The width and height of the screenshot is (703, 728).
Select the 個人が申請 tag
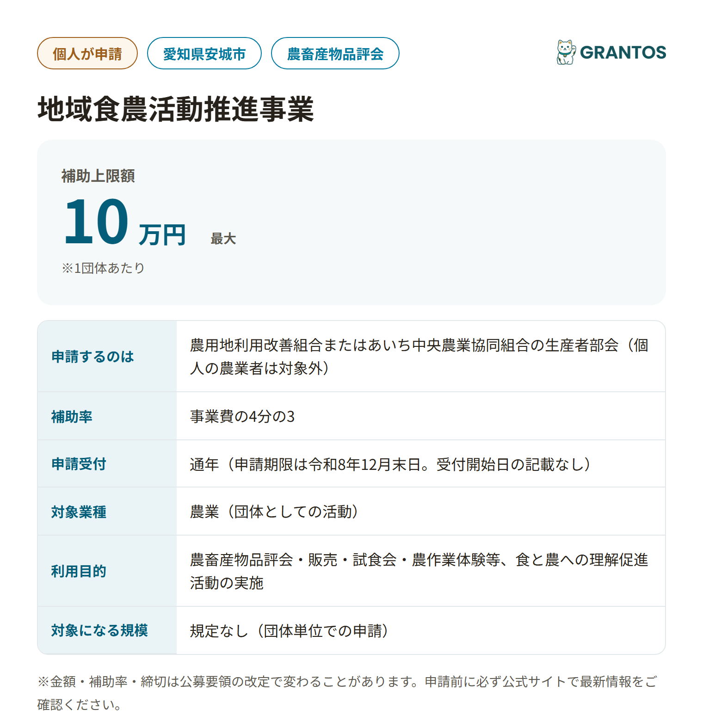coord(87,54)
